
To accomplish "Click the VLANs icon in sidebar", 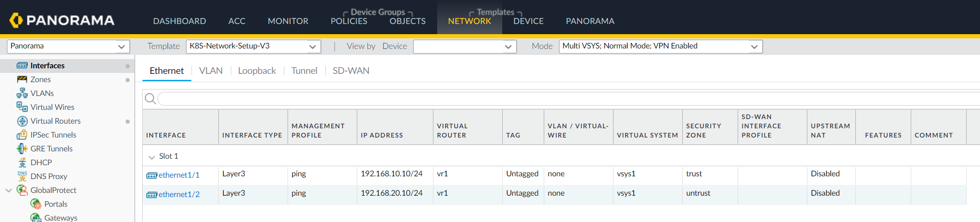I will [22, 93].
